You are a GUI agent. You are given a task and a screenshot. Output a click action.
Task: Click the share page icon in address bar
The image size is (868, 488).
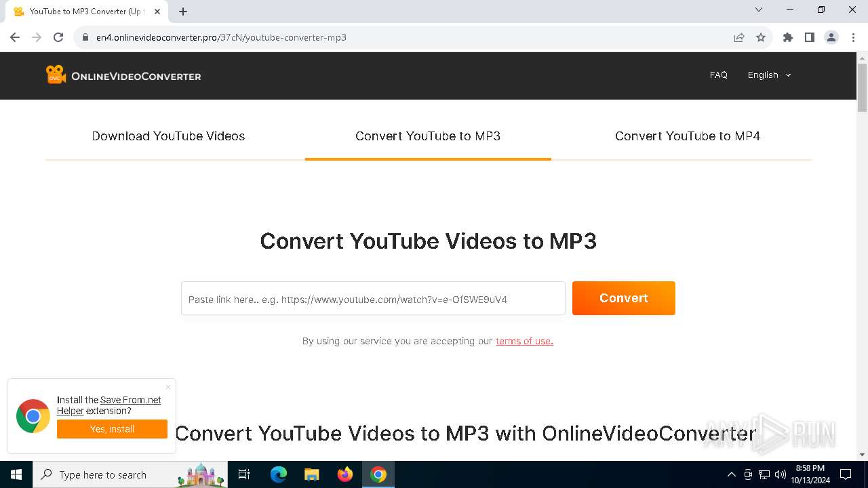(x=739, y=37)
